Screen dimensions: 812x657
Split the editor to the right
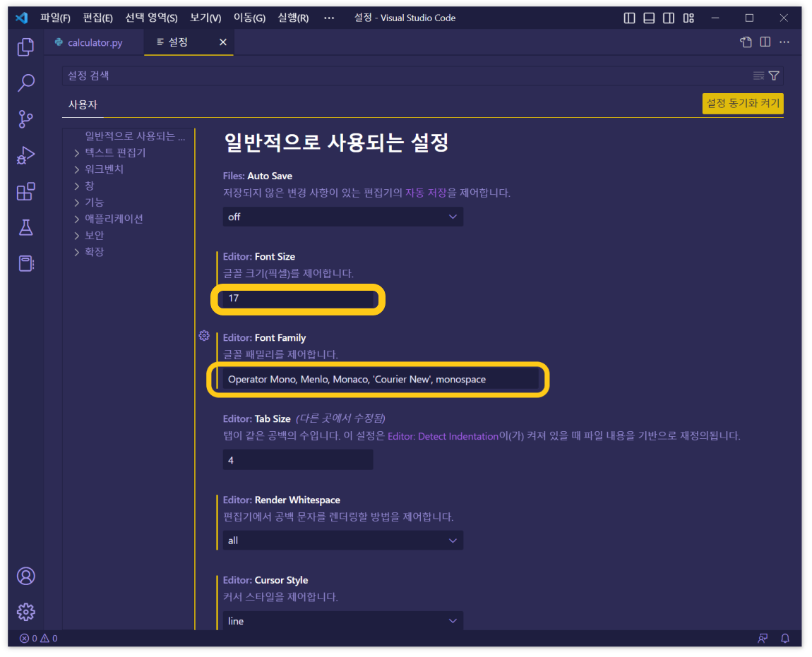pos(765,42)
